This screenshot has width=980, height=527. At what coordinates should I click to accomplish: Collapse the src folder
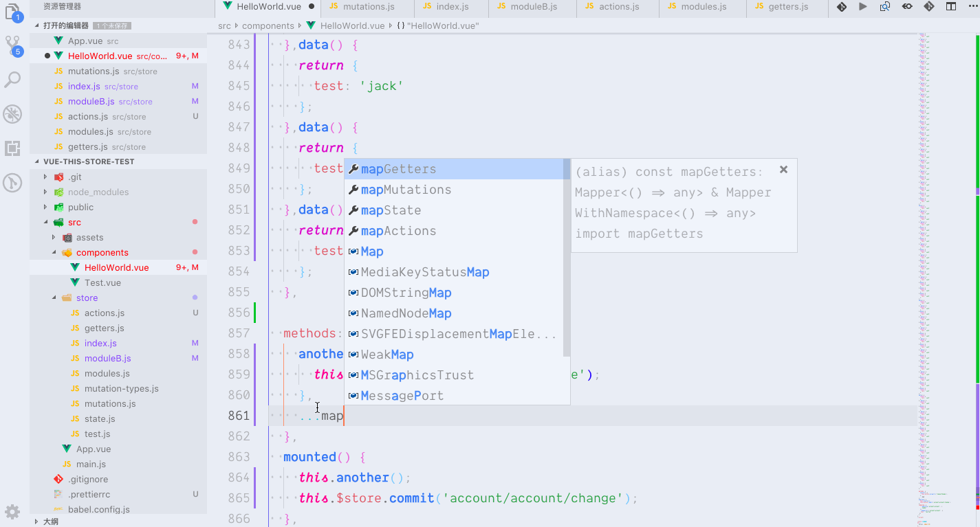click(x=45, y=222)
